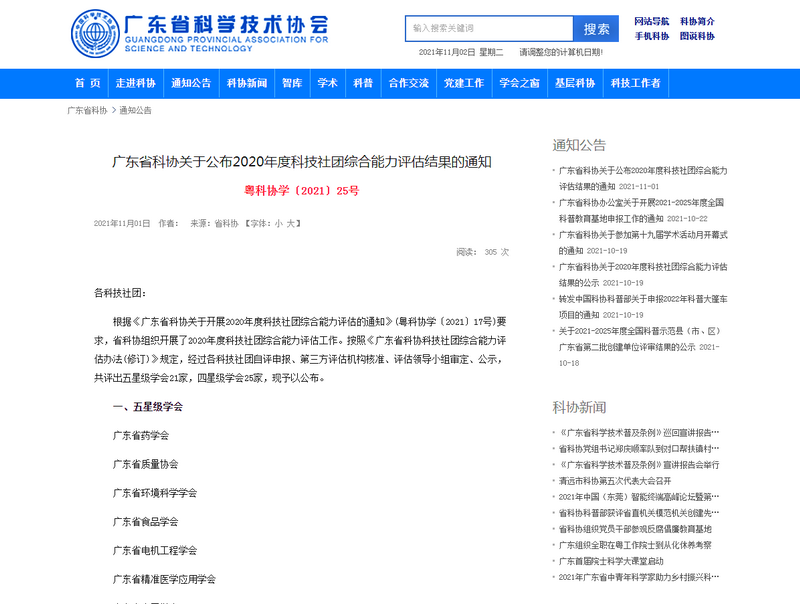Click the 图说科协 link in the header
The height and width of the screenshot is (604, 800).
697,36
